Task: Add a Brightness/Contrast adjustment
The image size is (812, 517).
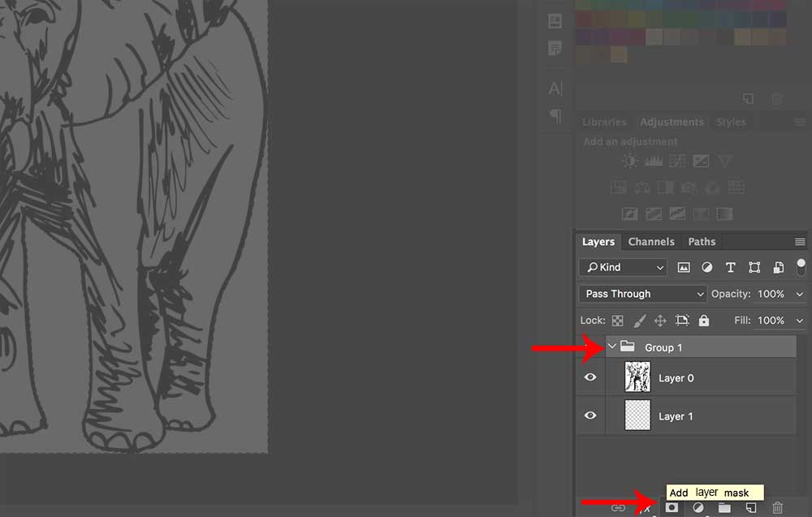Action: [x=630, y=161]
